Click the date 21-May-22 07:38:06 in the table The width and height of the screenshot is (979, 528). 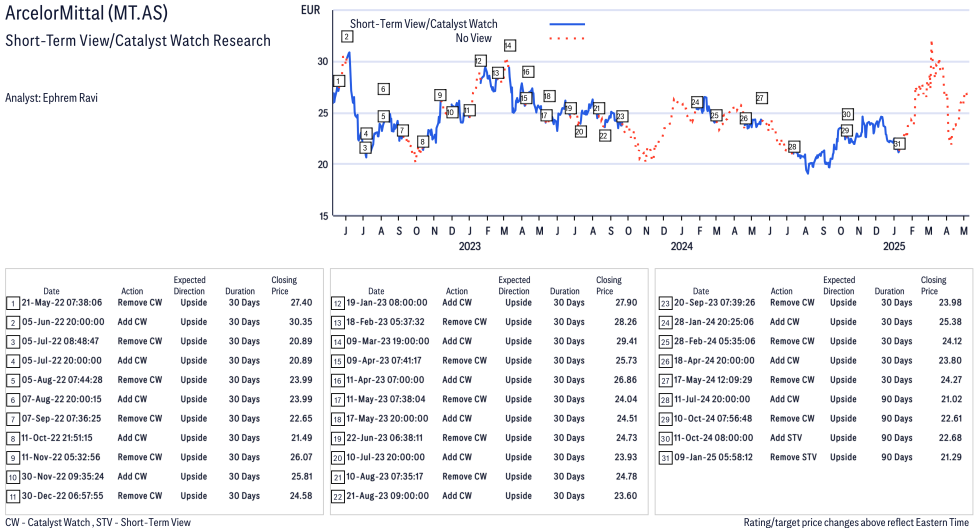[x=62, y=303]
